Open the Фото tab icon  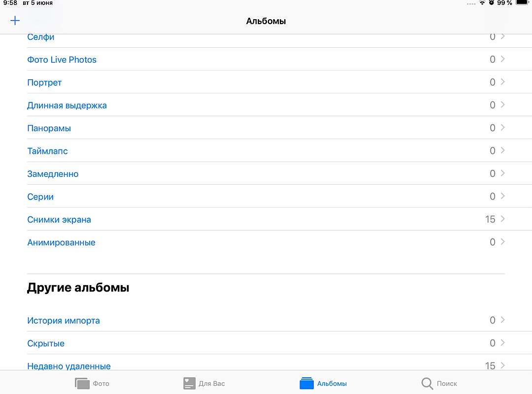82,383
